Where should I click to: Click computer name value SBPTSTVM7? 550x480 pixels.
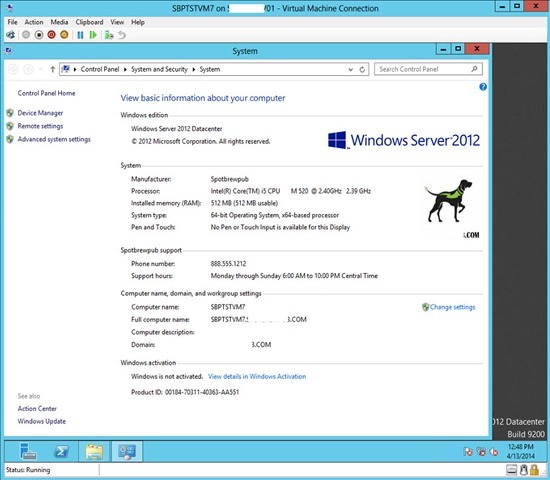pyautogui.click(x=228, y=307)
